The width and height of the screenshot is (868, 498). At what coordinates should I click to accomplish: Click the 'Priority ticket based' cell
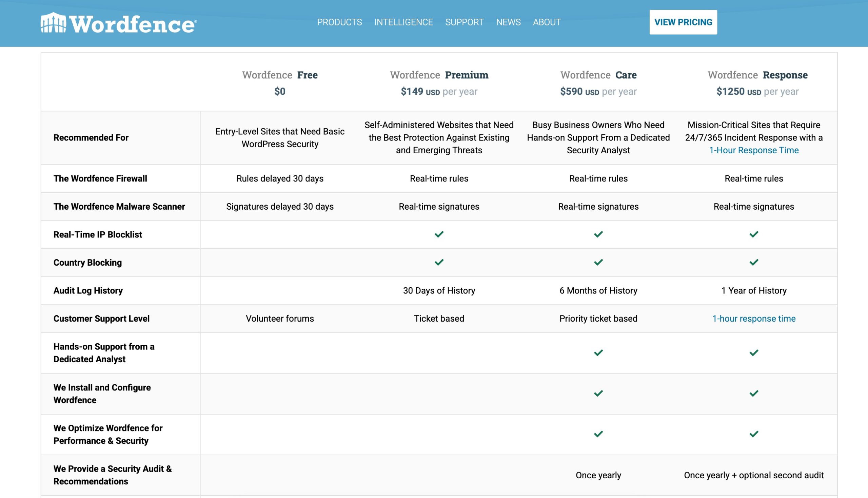coord(598,319)
